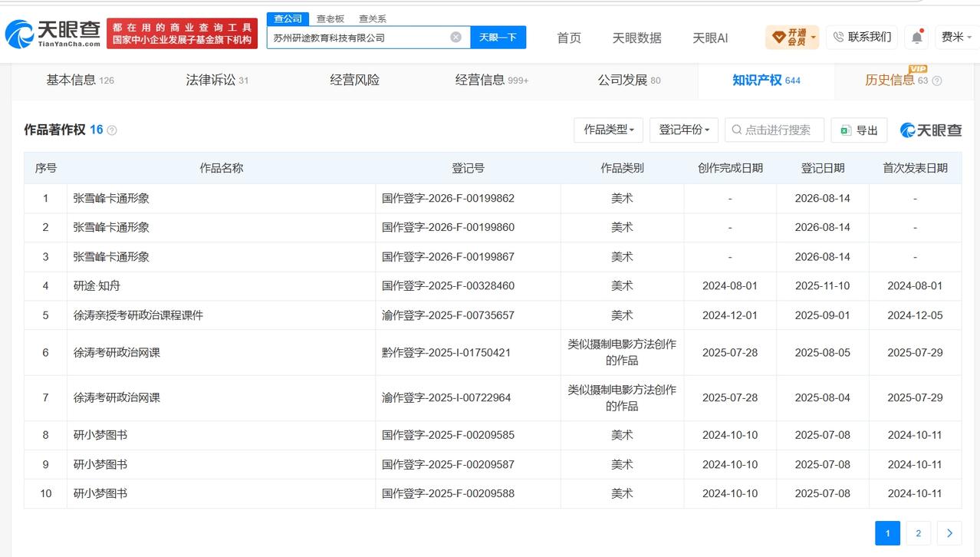
Task: Click page 1 pagination button
Action: tap(887, 533)
